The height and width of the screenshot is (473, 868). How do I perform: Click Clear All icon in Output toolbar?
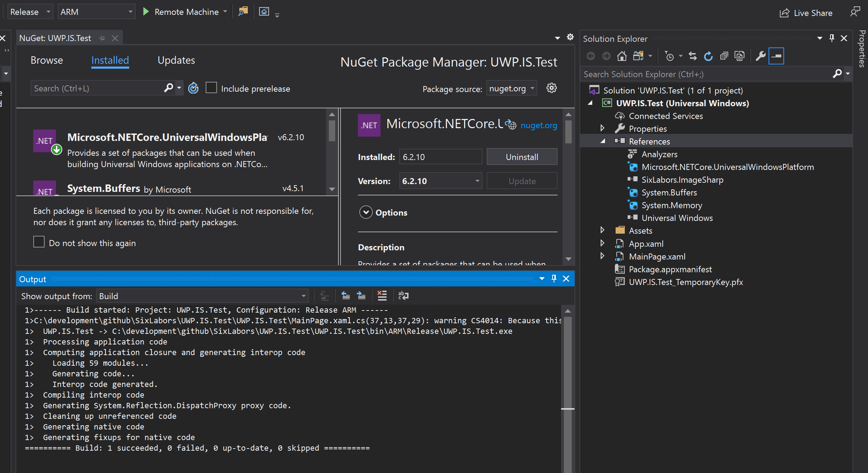[x=382, y=296]
